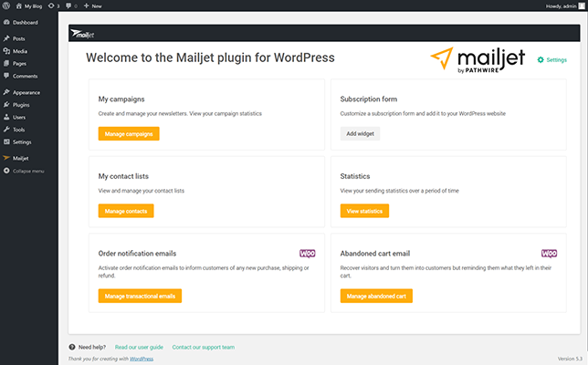Click My Blog site name in admin bar
588x365 pixels.
34,6
